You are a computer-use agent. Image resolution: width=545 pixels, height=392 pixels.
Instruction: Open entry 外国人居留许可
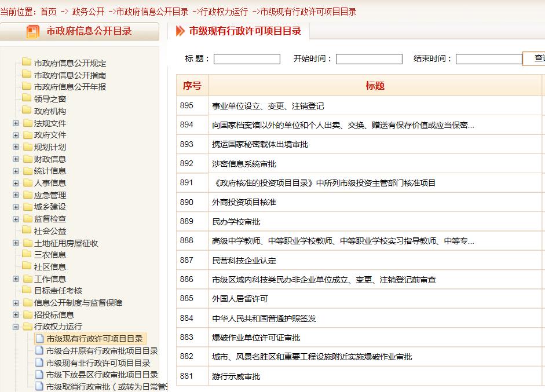tap(240, 299)
